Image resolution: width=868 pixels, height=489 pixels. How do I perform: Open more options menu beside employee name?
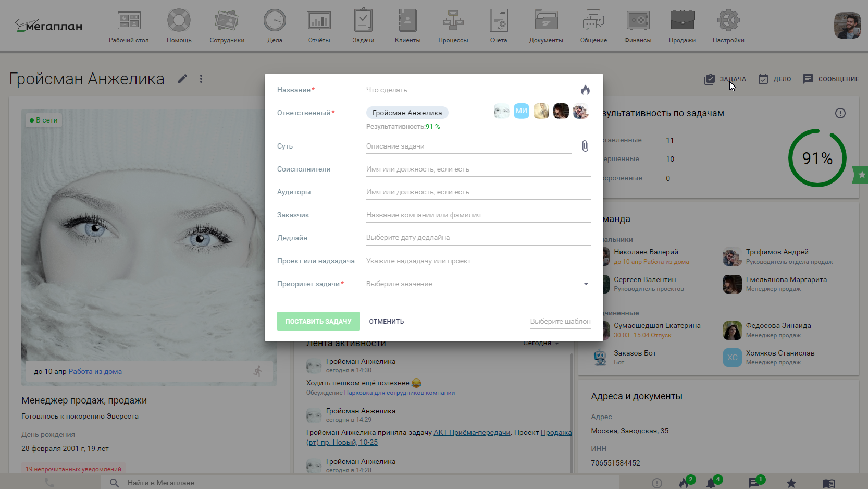[201, 79]
